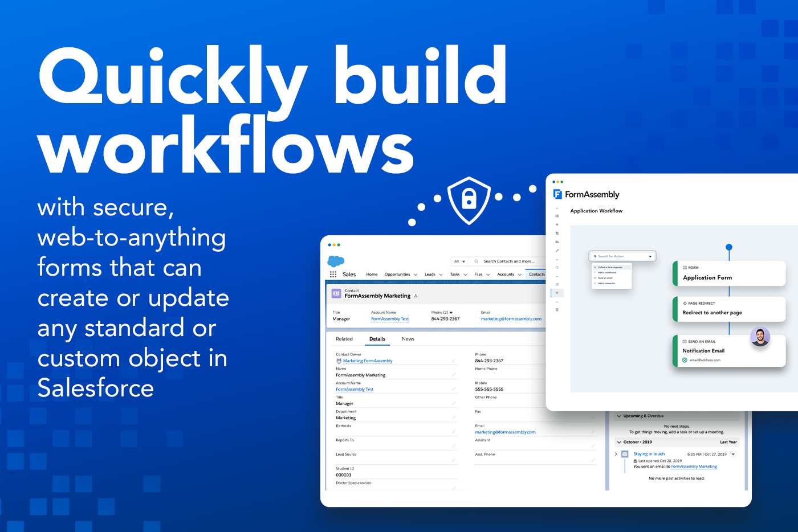Open the Contacts nav tab
Viewport: 798px width, 532px height.
[x=536, y=275]
